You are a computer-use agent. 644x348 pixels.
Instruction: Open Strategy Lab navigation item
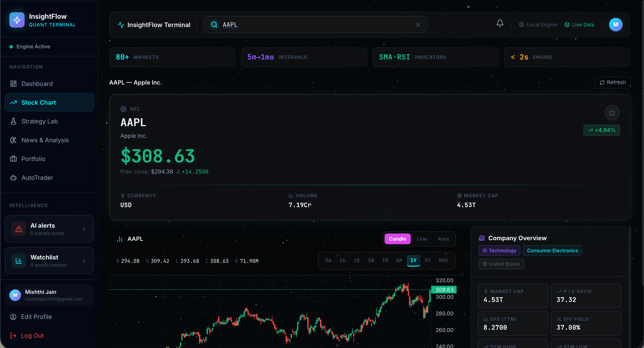click(x=49, y=121)
